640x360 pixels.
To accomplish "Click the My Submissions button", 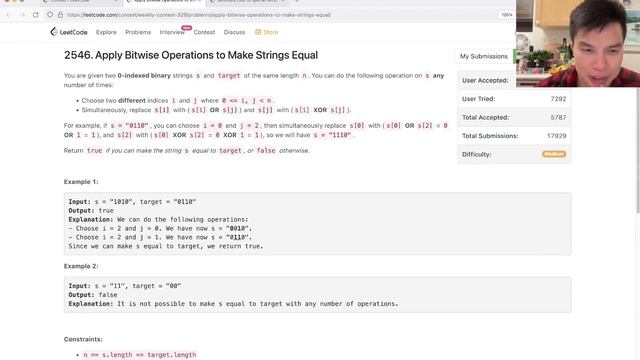I will [484, 56].
